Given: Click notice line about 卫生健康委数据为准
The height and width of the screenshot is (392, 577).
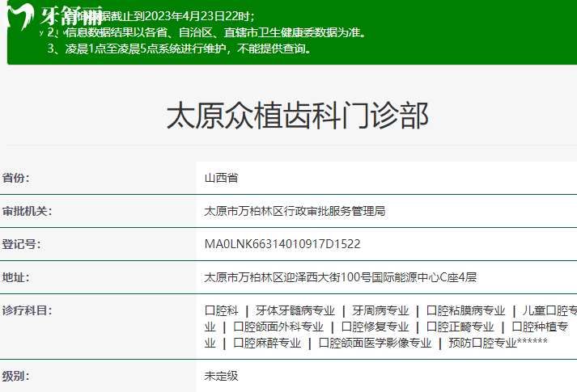Looking at the screenshot, I should tap(207, 32).
